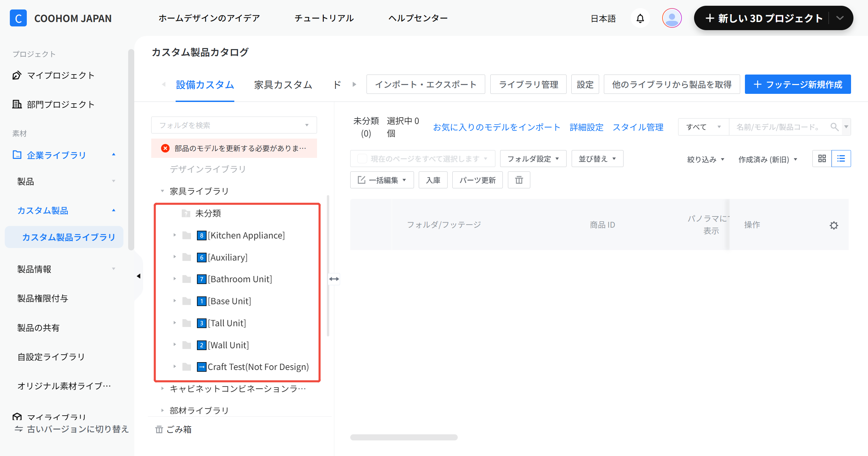Click the panel resize double-arrow handle
The width and height of the screenshot is (868, 456).
334,279
